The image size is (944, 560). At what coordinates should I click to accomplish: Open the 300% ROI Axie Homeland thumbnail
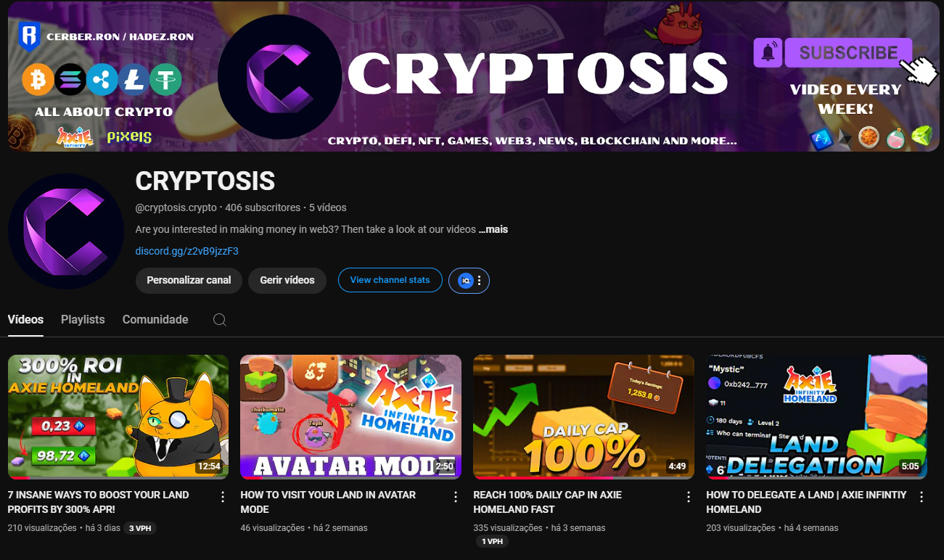click(118, 417)
